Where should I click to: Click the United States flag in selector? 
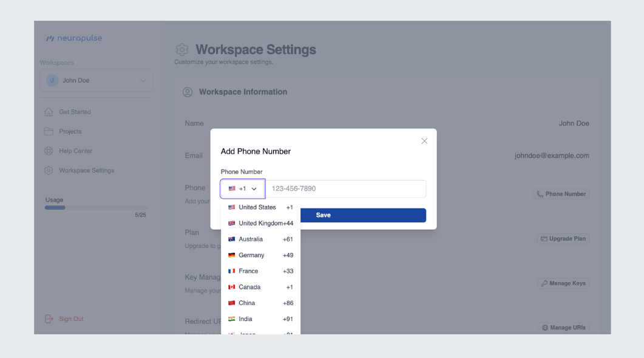point(232,188)
